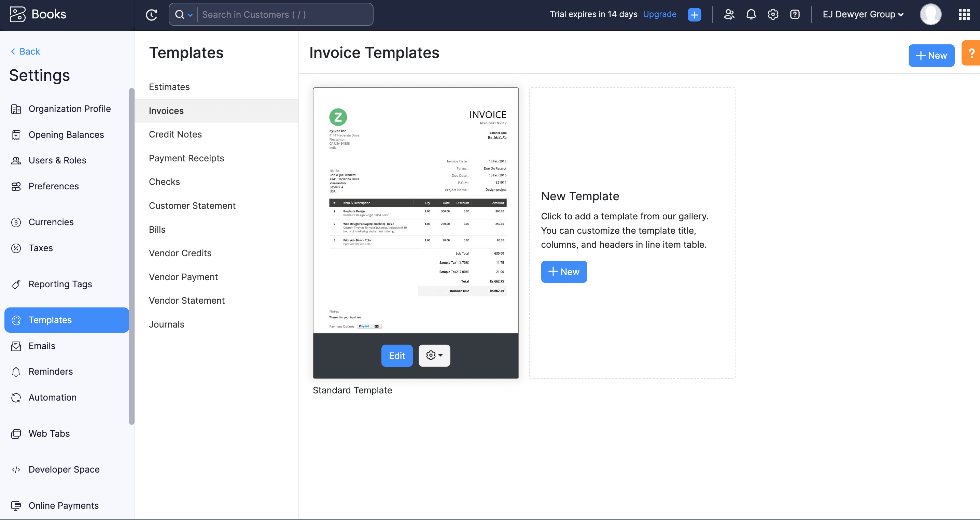Select Customer Statement templates
980x520 pixels.
tap(217, 206)
